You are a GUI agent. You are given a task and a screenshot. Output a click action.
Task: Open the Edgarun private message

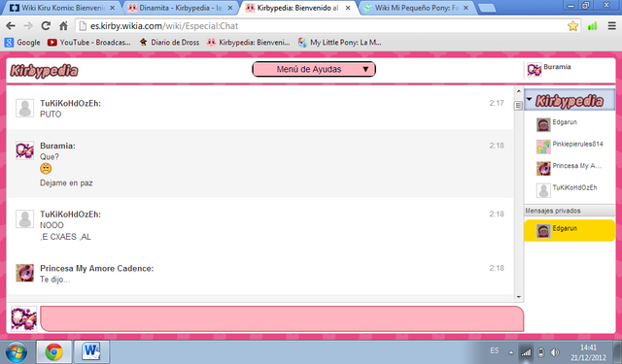pyautogui.click(x=570, y=230)
